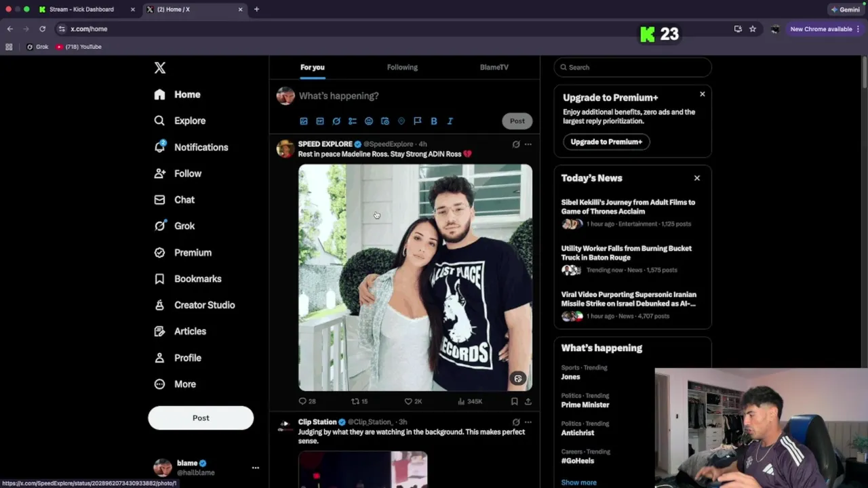Viewport: 868px width, 488px height.
Task: Open more options on SPEED EXPLORE post
Action: (x=528, y=144)
